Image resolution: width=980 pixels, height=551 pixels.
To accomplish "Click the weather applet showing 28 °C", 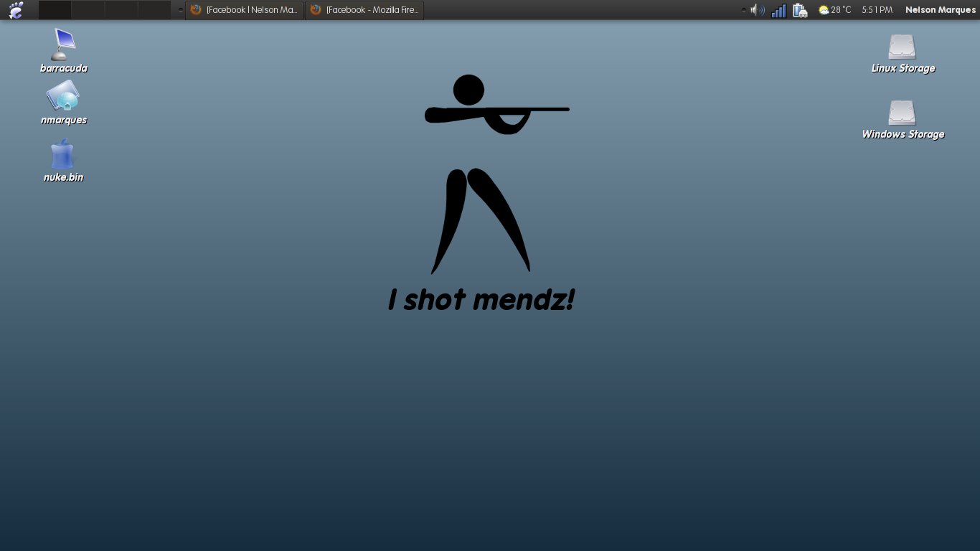I will tap(835, 10).
